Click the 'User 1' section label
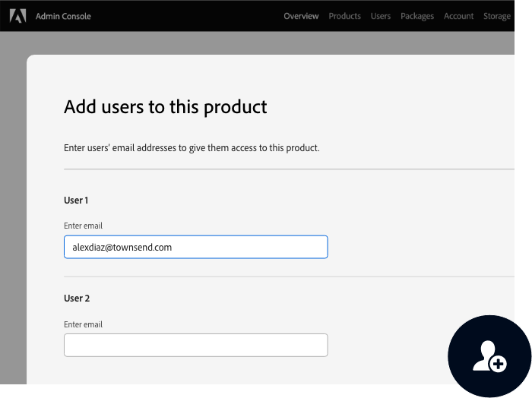The image size is (532, 398). 76,201
